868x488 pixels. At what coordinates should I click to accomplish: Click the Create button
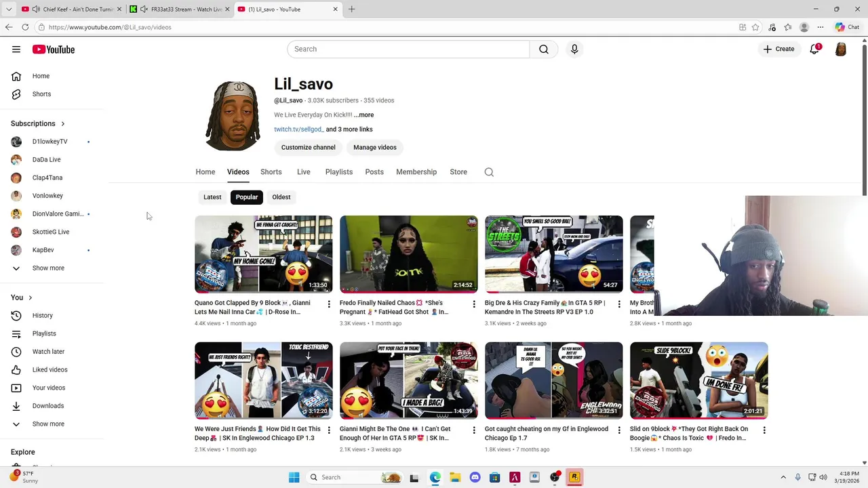click(x=778, y=49)
